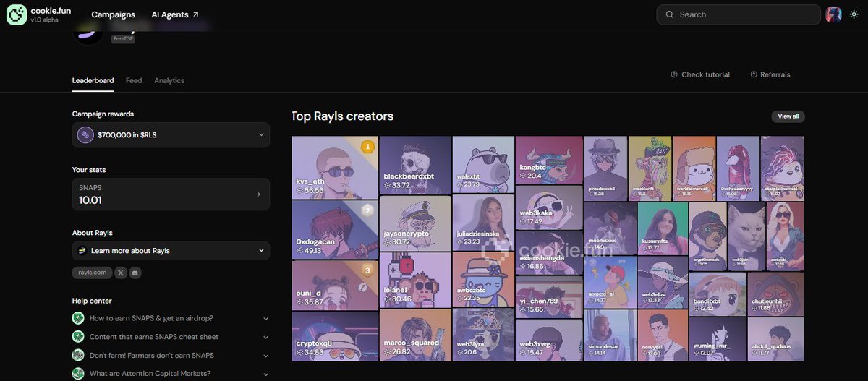
Task: Switch to the Analytics tab
Action: point(169,80)
